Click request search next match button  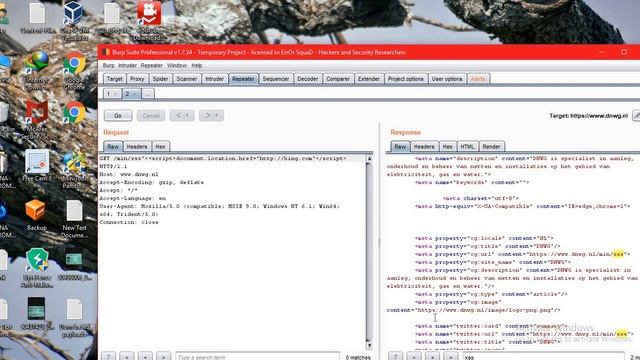[x=164, y=357]
